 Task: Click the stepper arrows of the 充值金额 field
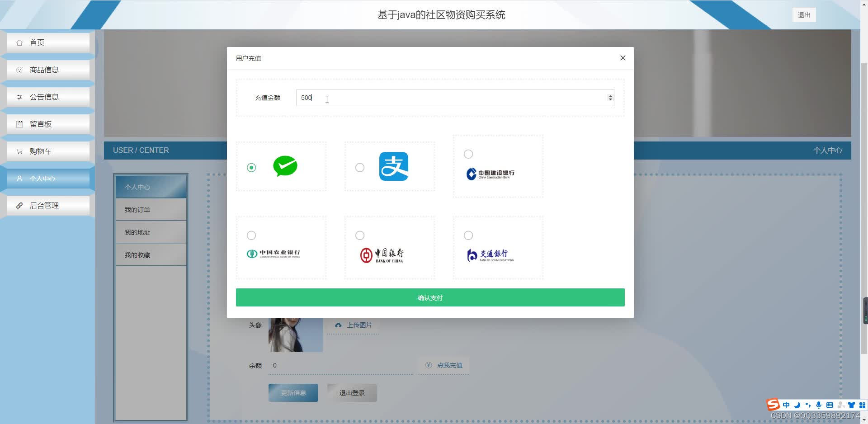(610, 98)
